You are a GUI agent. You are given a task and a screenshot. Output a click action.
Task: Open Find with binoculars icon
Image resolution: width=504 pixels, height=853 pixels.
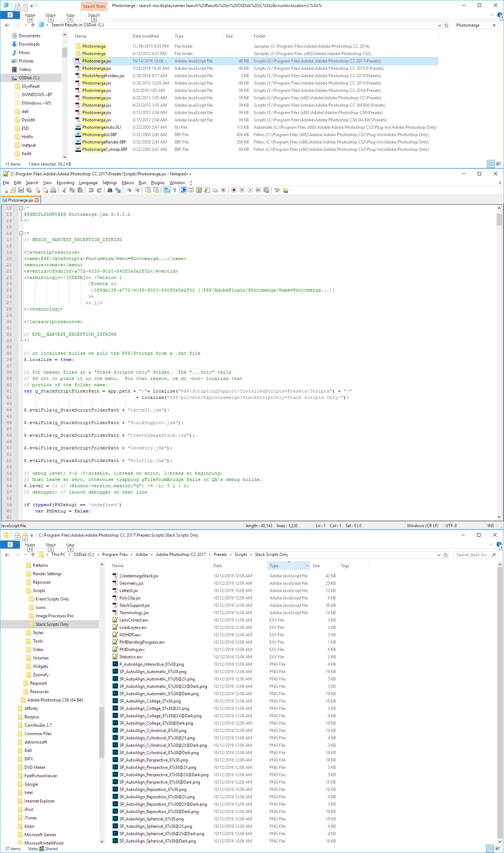[x=110, y=190]
